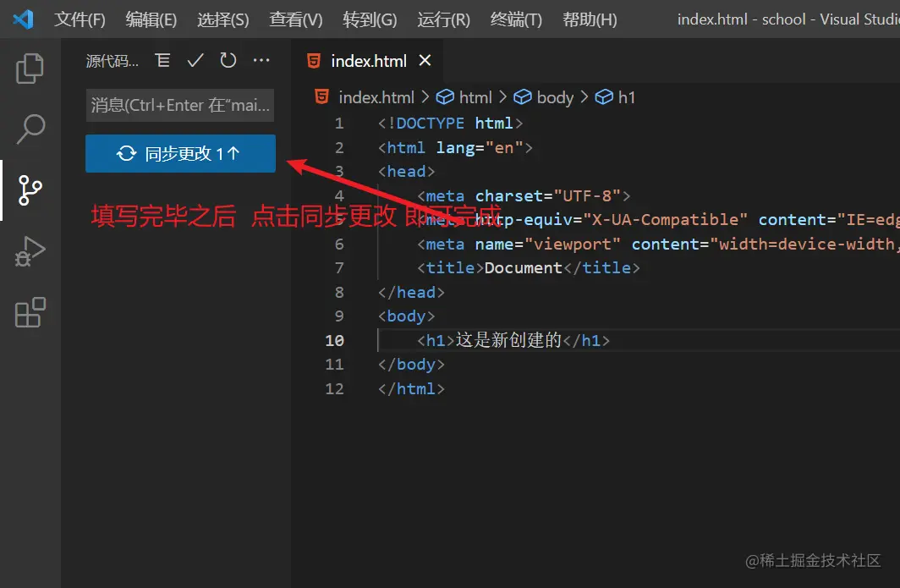The image size is (900, 588).
Task: Open the Explorer view in activity bar
Action: pos(30,69)
